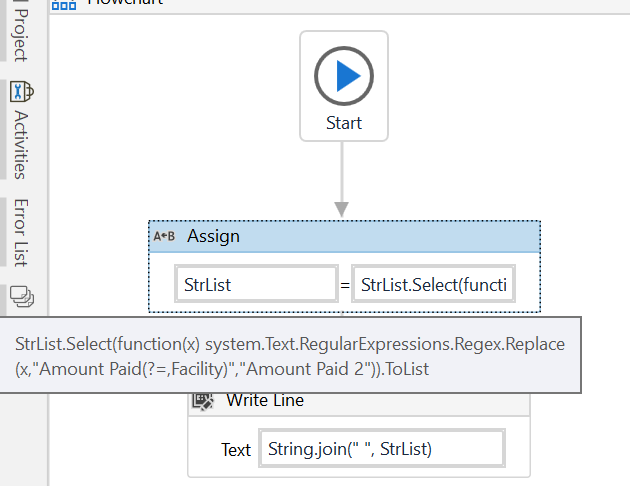Click the Text label in Write Line
The height and width of the screenshot is (486, 630).
(236, 450)
